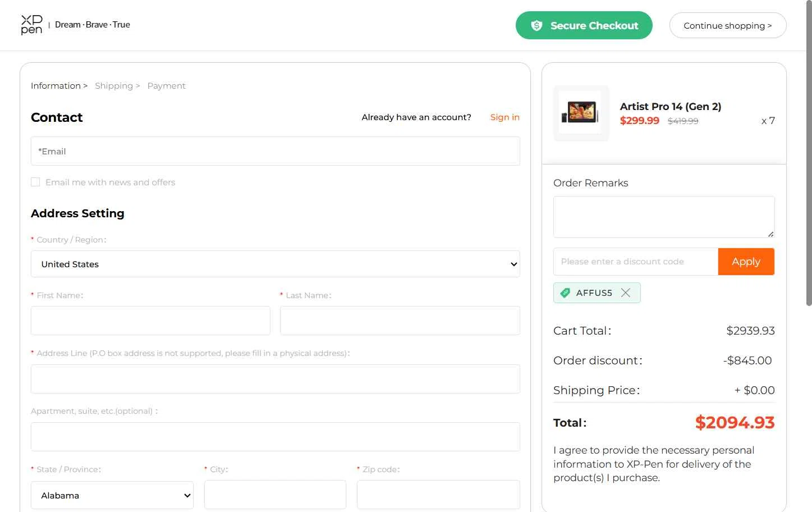
Task: Click the Address Line field
Action: 276,379
